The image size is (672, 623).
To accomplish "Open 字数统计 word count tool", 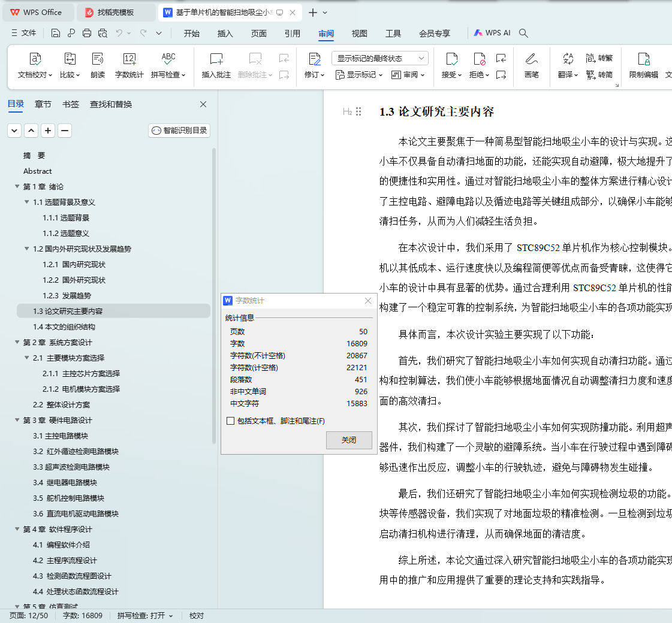I will [x=129, y=65].
